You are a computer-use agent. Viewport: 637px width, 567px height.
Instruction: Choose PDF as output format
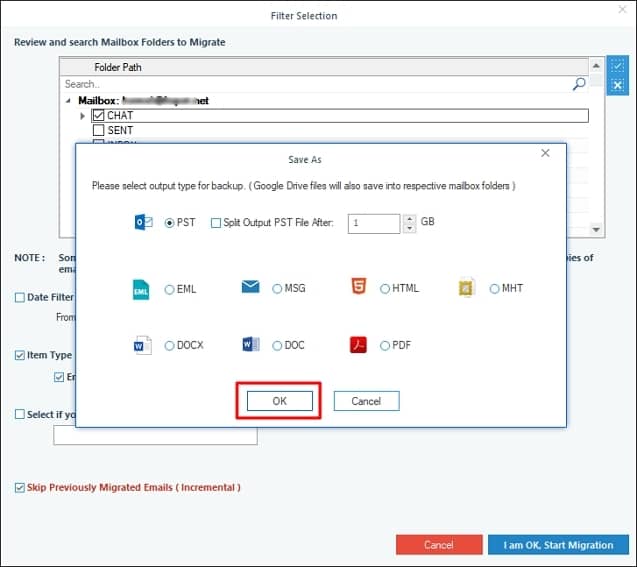coord(385,346)
